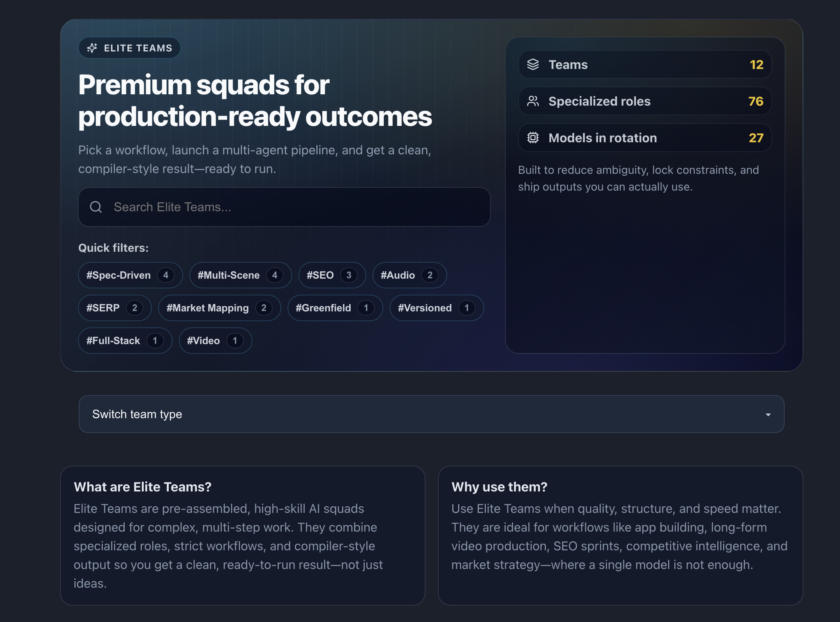Image resolution: width=840 pixels, height=622 pixels.
Task: Click the sparkle icon on the Elite Teams badge
Action: coord(93,48)
